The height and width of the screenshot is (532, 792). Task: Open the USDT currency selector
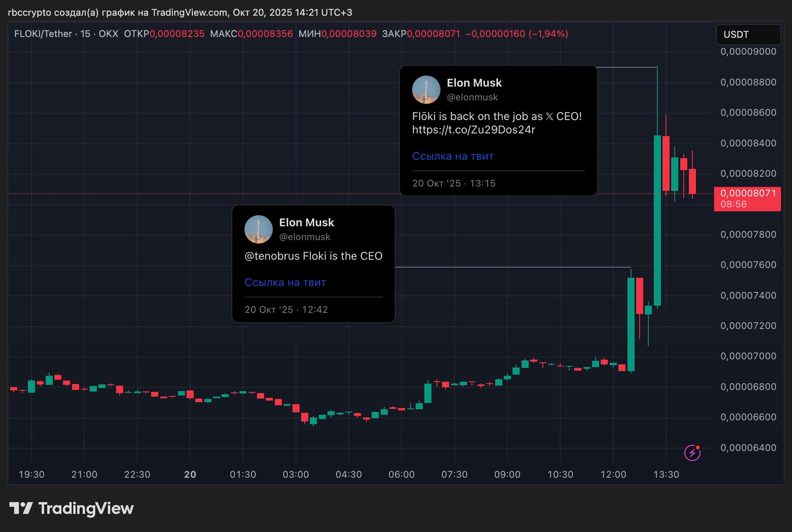tap(748, 35)
